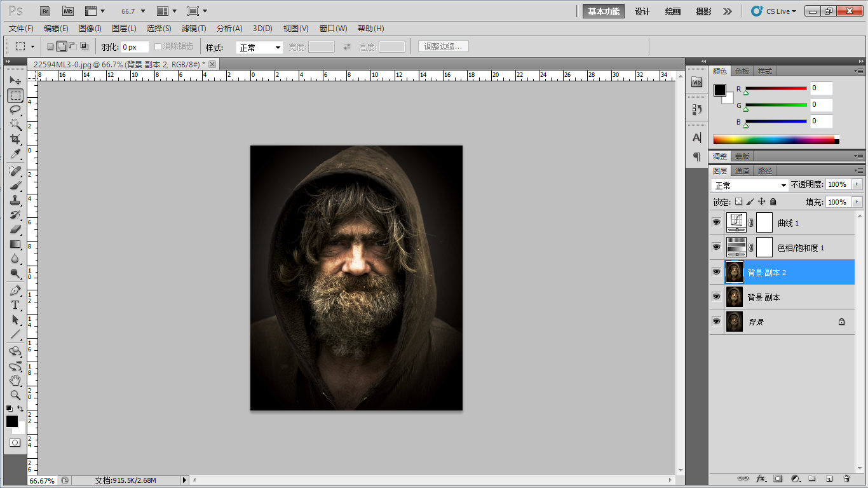Delete layer trash icon

(846, 478)
